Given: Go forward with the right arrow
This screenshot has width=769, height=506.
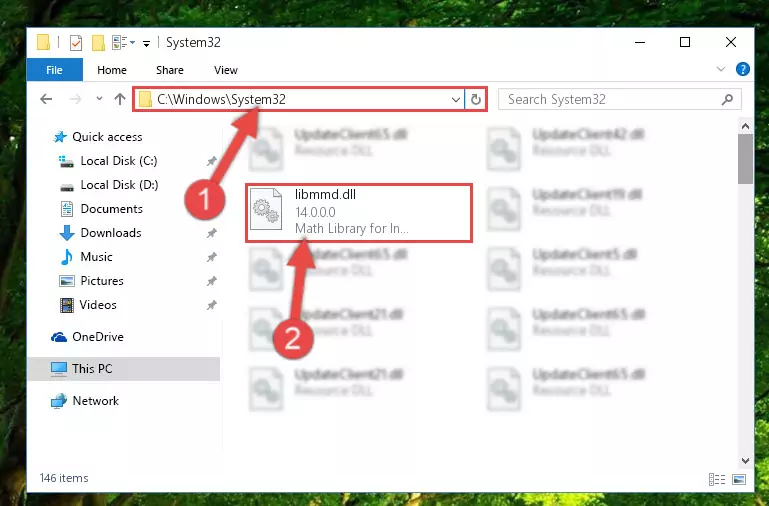Looking at the screenshot, I should point(75,99).
